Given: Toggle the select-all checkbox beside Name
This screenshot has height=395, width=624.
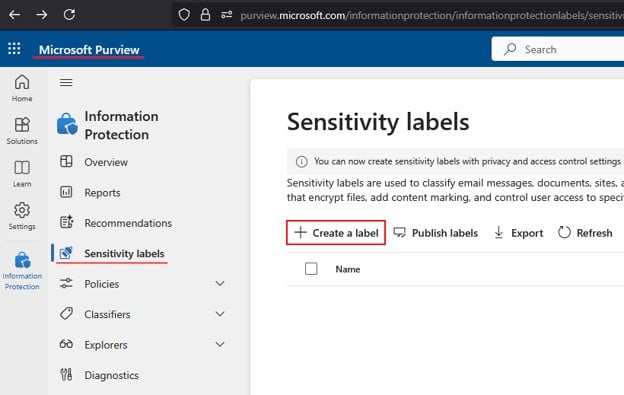Looking at the screenshot, I should coord(311,269).
